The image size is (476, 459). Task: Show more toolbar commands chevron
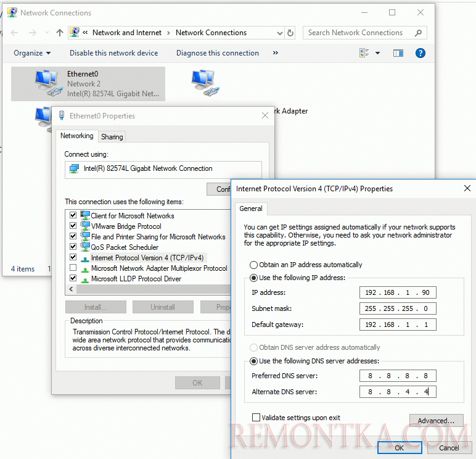(275, 53)
